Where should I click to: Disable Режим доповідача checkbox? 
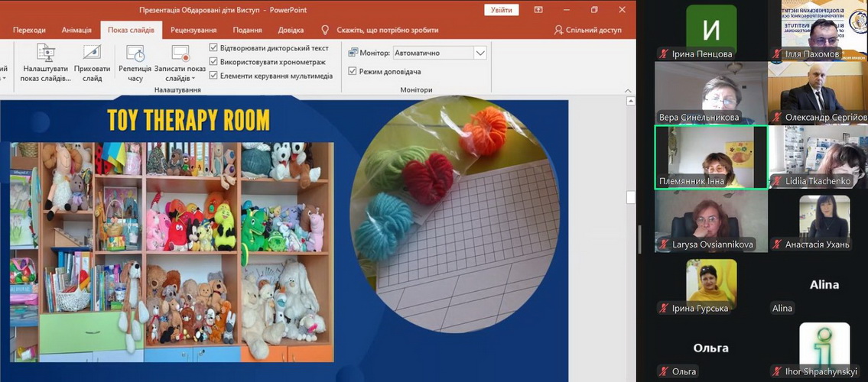pos(353,72)
